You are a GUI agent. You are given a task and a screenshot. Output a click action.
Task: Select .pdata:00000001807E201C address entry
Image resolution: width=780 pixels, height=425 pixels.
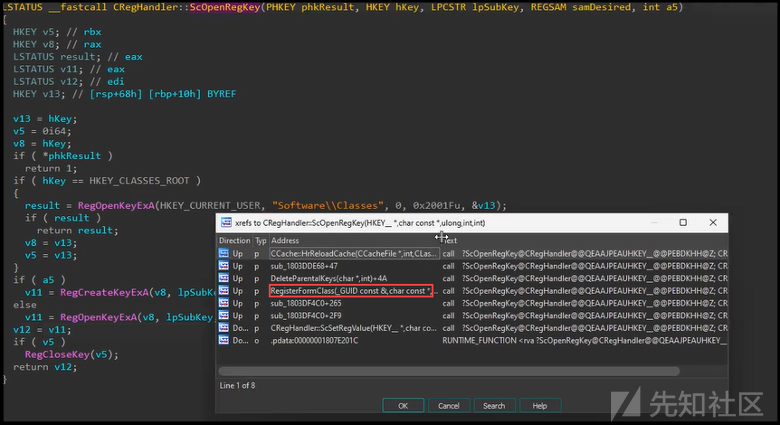(x=314, y=340)
